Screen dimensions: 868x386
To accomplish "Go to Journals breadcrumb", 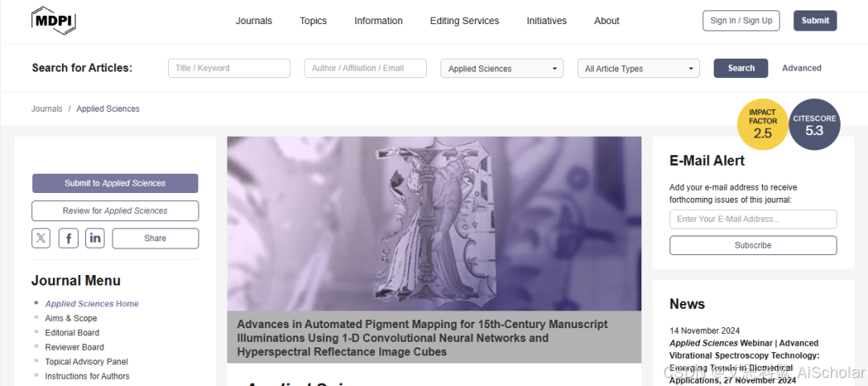I will 47,109.
